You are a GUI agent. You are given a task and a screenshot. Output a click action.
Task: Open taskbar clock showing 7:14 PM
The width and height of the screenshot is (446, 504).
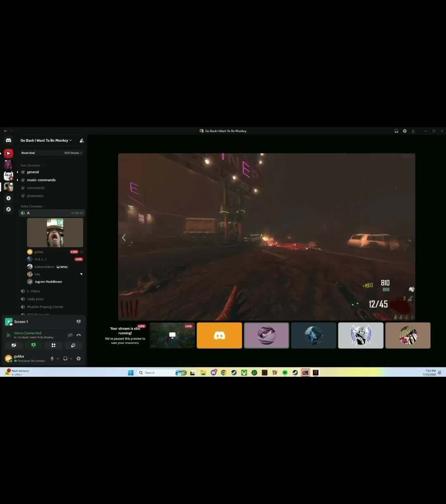(x=429, y=373)
